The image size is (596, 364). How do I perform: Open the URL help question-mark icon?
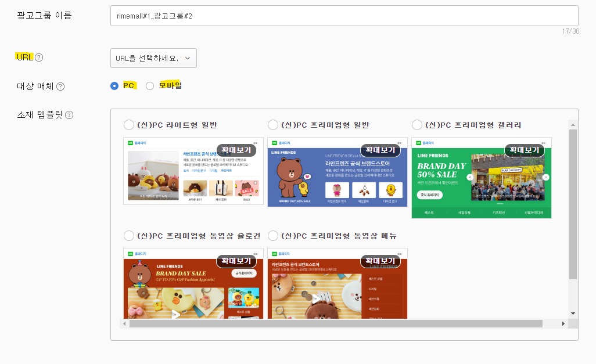point(39,57)
